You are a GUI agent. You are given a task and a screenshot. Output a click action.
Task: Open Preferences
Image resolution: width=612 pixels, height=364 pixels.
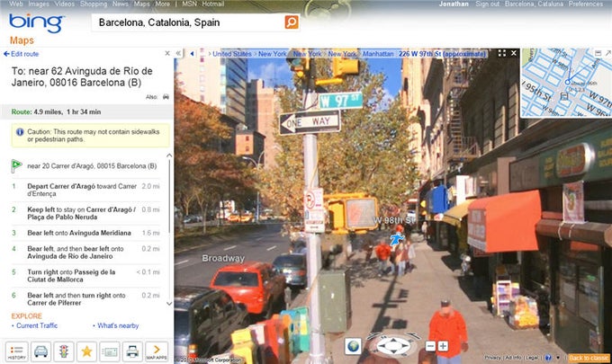pyautogui.click(x=586, y=4)
